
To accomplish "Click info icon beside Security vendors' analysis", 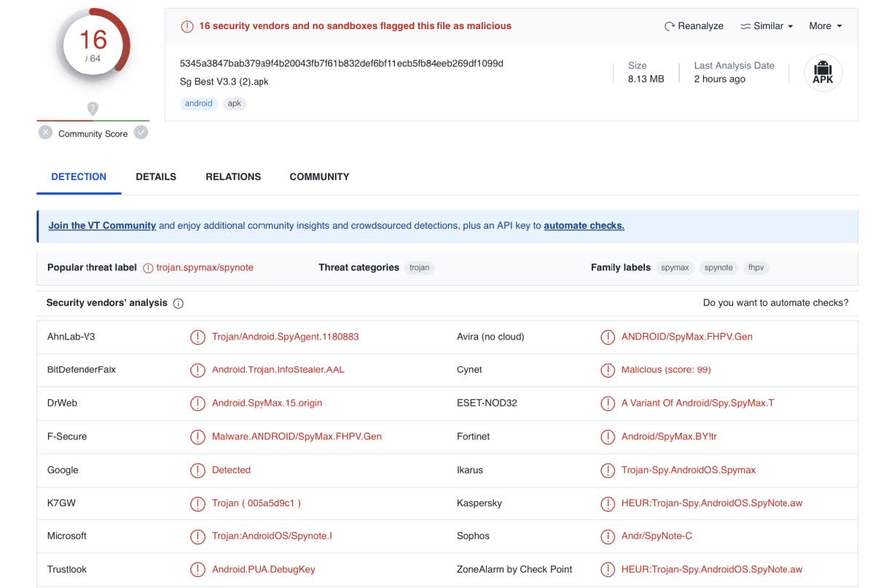I will click(178, 303).
